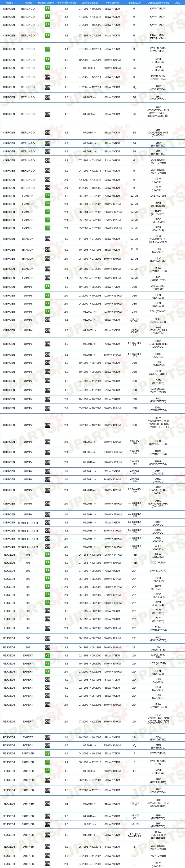
Task: Click petrol icon in Jumpy RFH (EW10A) row
Action: click(48, 312)
